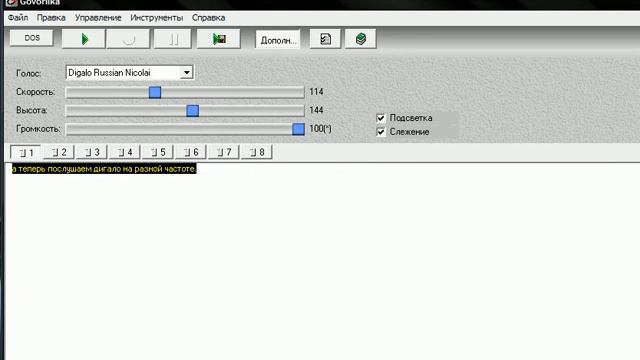Screen dimensions: 640x360
Task: Switch to text tab 5
Action: [158, 152]
